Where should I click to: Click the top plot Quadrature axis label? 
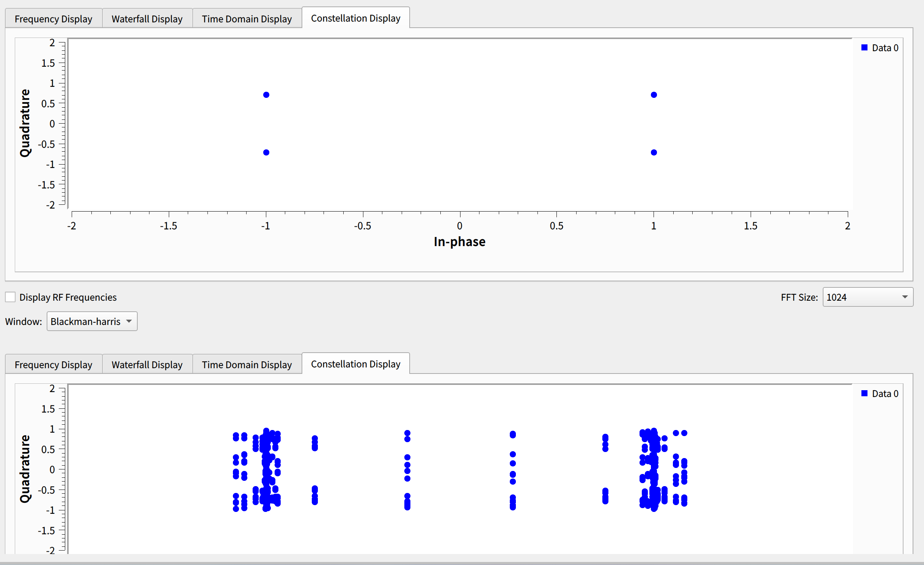[x=25, y=123]
